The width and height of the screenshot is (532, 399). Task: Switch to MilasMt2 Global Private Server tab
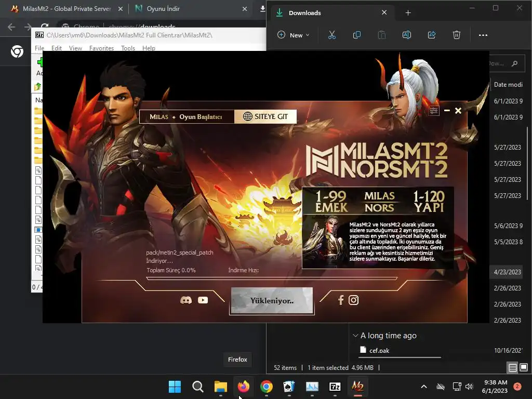point(66,9)
